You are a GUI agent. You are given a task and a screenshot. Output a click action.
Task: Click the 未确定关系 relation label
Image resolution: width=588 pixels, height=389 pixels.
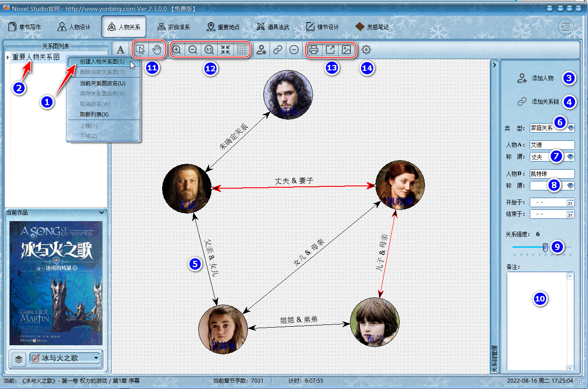[x=234, y=136]
